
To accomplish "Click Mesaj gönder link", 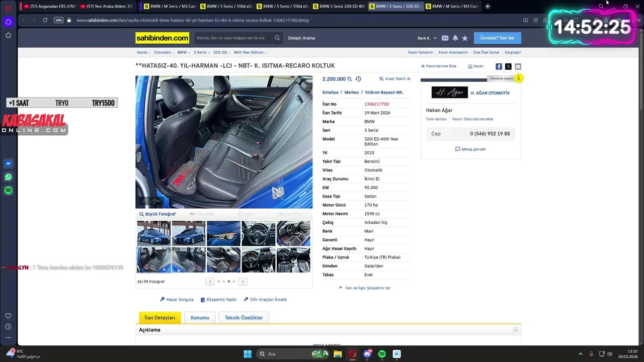I will coord(470,149).
